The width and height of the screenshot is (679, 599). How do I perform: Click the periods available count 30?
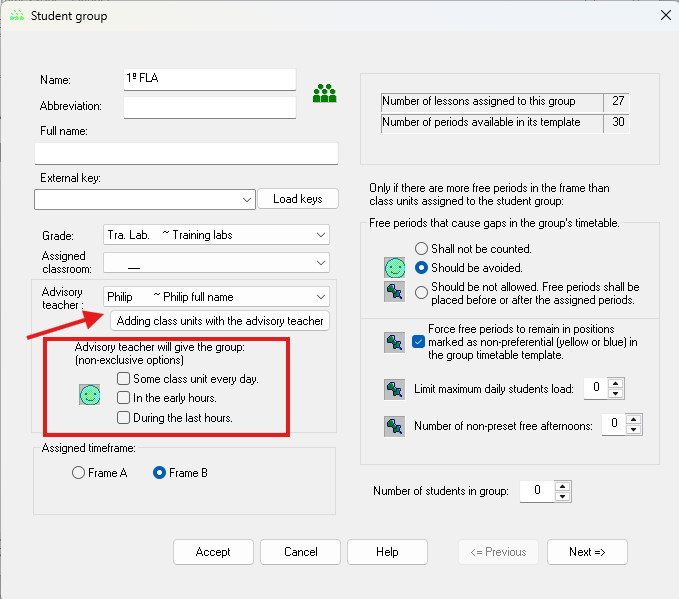[617, 123]
